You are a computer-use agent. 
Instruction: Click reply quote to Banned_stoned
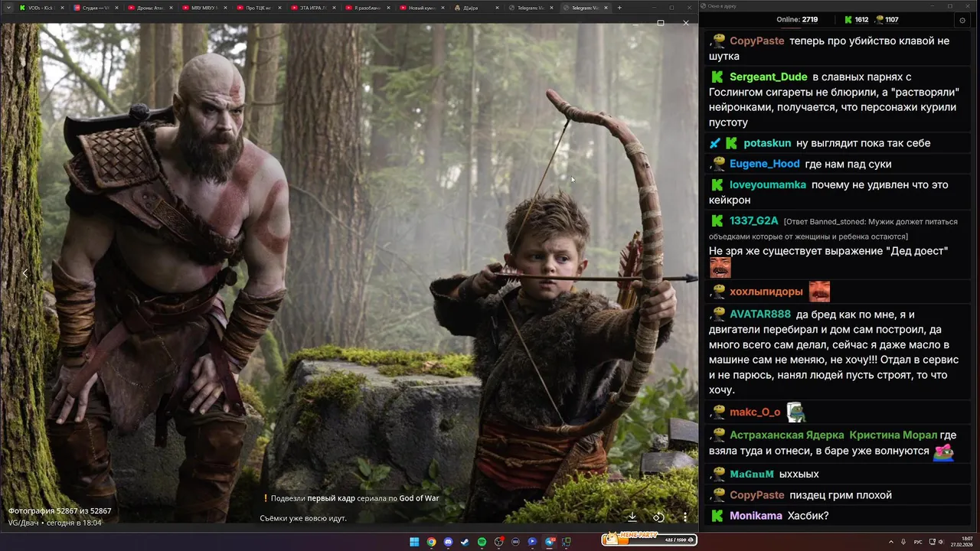(832, 229)
